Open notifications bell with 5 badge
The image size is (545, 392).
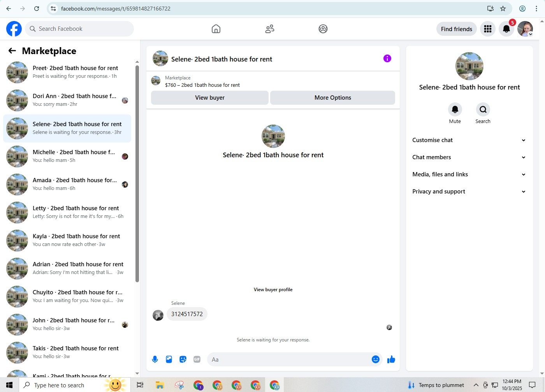pyautogui.click(x=506, y=29)
